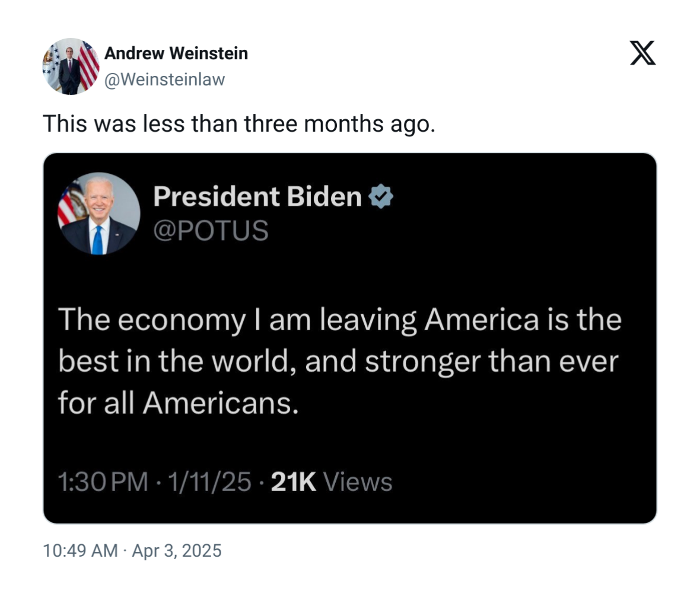Open Andrew Weinstein's profile picture
The width and height of the screenshot is (700, 600).
tap(71, 66)
